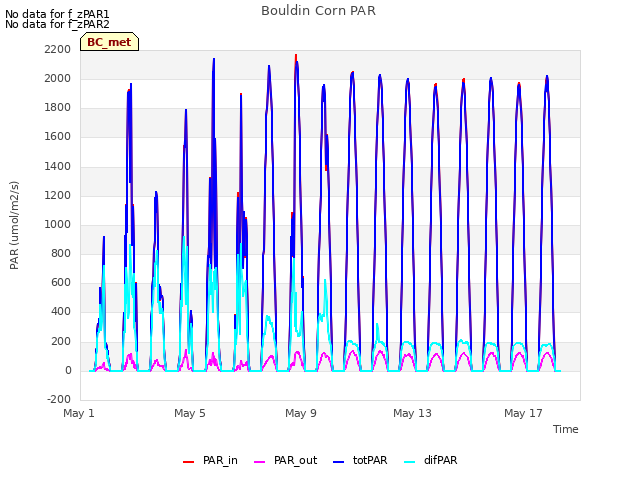Viewport: 640px width, 480px height.
Task: Click the May 9 x-axis tick label
Action: (301, 413)
